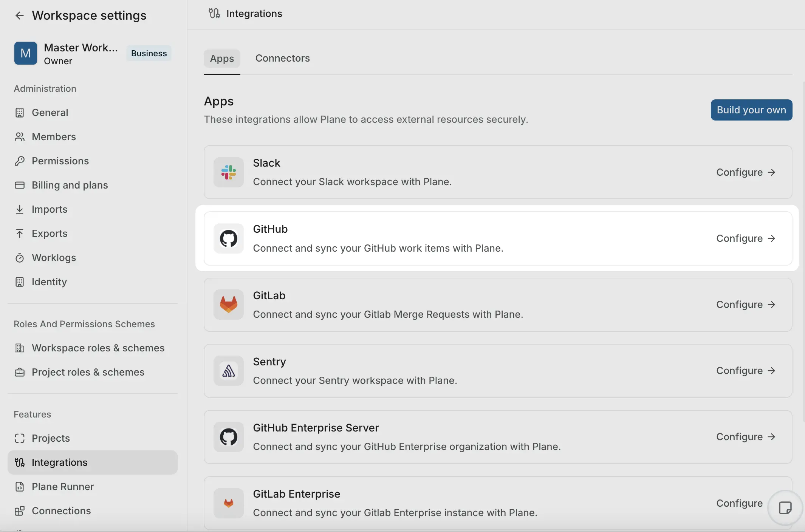Viewport: 805px width, 532px height.
Task: Configure GitHub Enterprise Server integration
Action: (746, 437)
